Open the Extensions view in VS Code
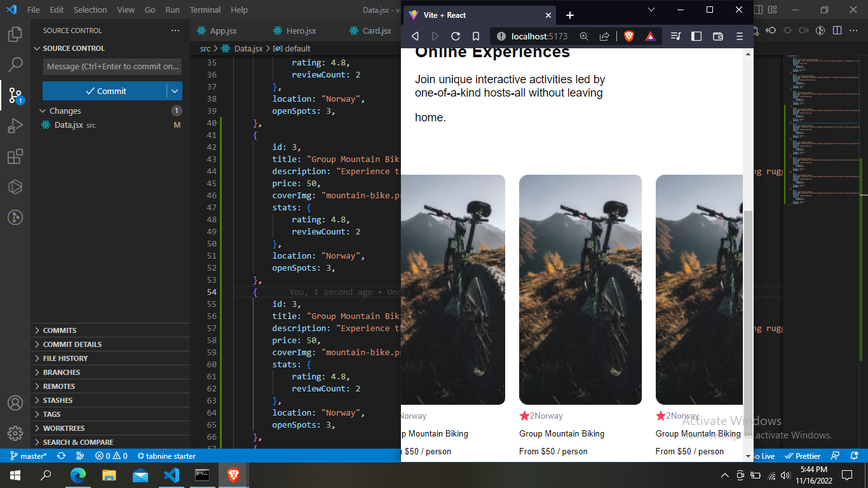This screenshot has width=868, height=488. [15, 156]
